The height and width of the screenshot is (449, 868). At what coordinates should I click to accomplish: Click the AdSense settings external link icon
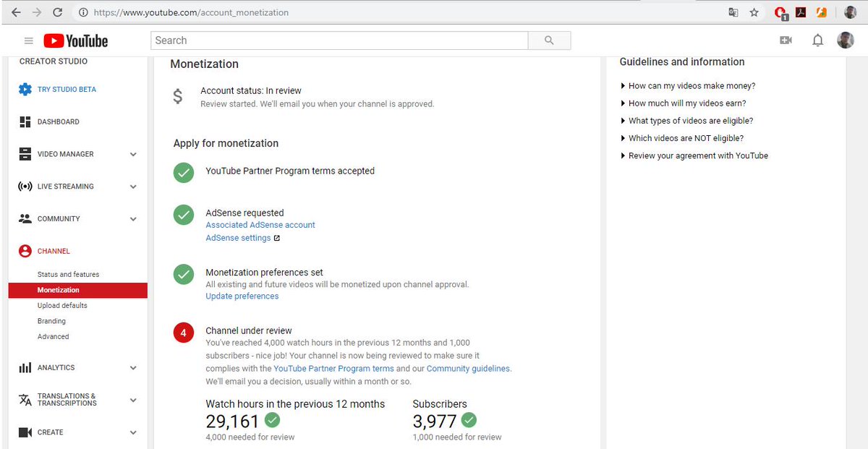277,238
